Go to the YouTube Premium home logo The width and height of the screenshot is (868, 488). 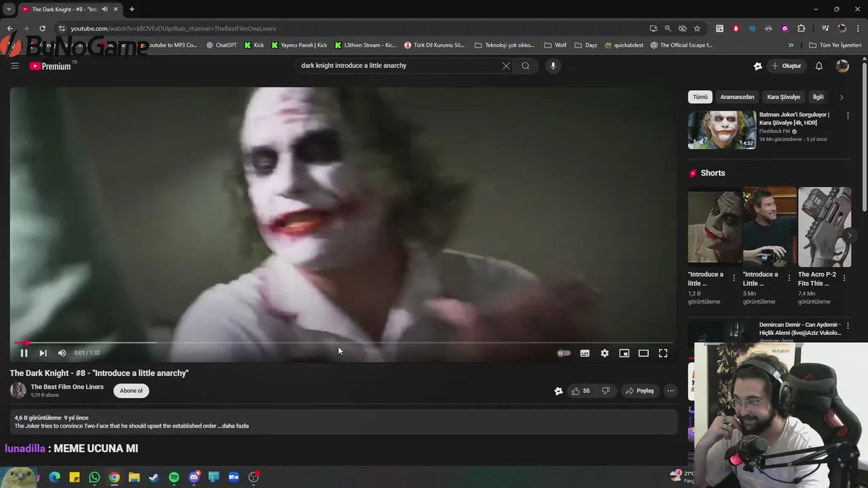pos(50,66)
